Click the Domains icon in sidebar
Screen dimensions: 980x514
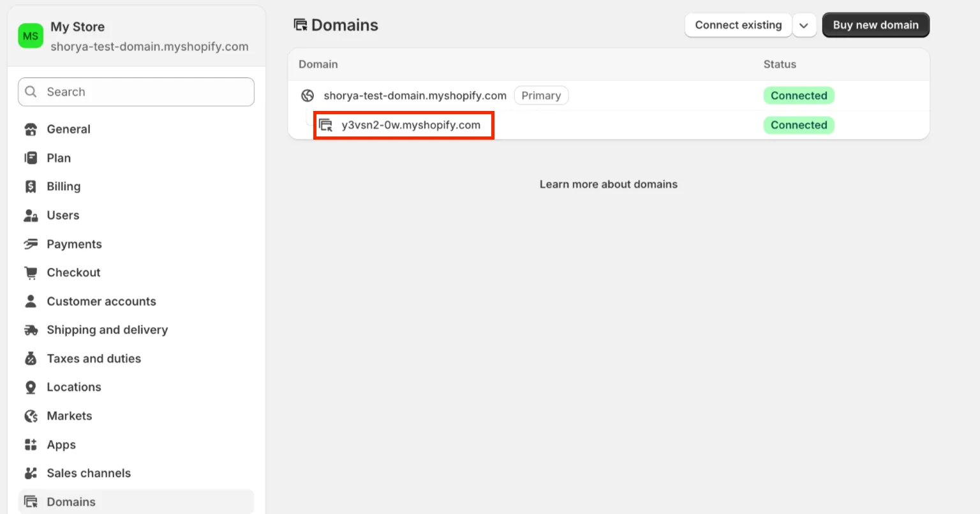31,502
